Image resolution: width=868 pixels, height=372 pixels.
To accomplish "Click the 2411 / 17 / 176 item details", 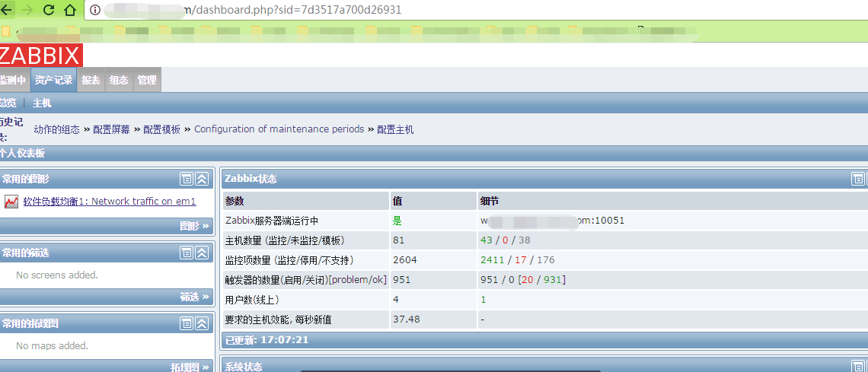I will (x=518, y=260).
